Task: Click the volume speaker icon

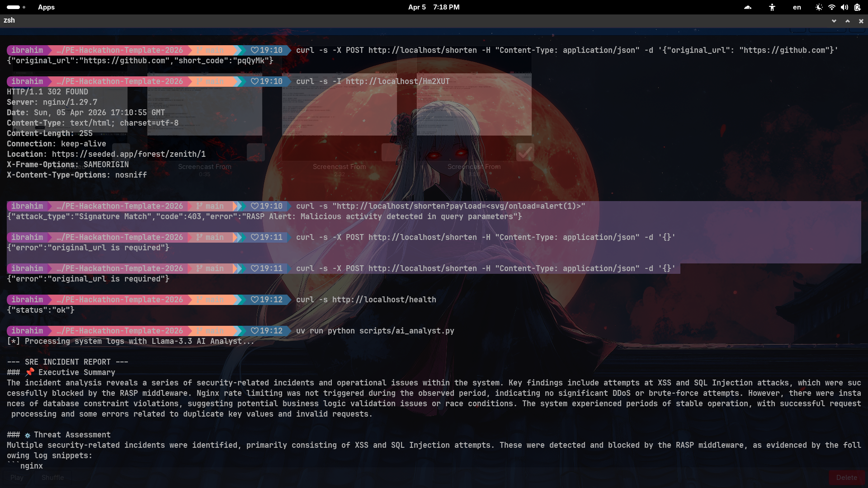Action: click(844, 7)
